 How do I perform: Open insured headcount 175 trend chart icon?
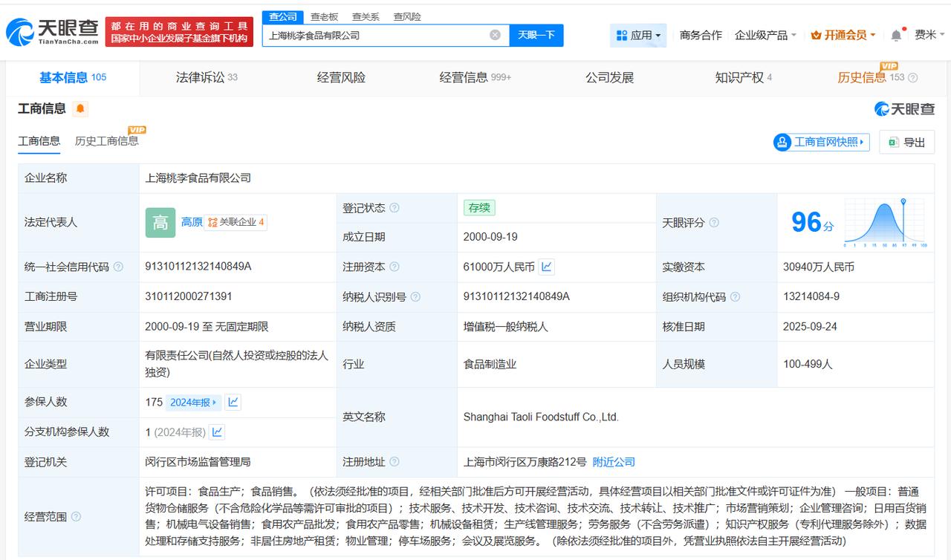pyautogui.click(x=233, y=402)
